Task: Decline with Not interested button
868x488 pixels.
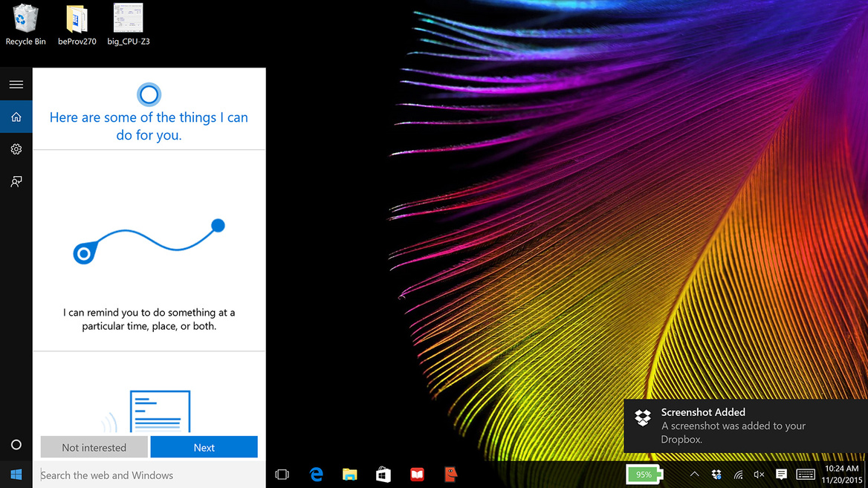Action: tap(94, 447)
